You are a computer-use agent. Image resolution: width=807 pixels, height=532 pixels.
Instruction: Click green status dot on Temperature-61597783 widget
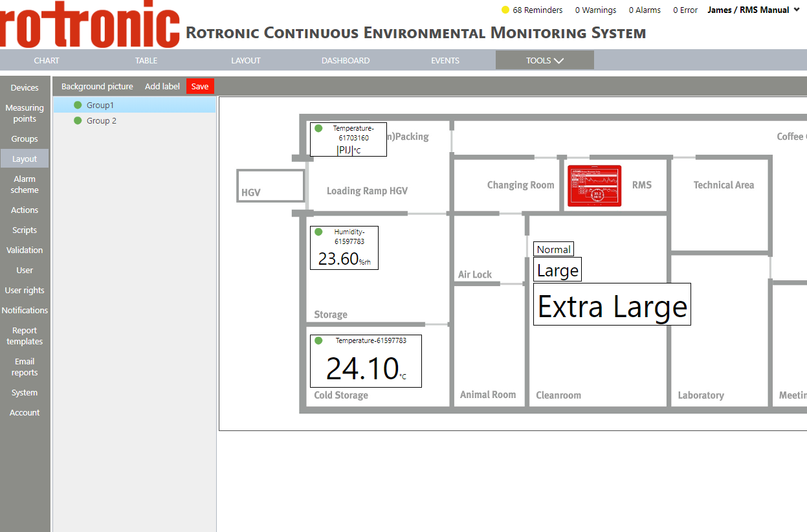(318, 340)
